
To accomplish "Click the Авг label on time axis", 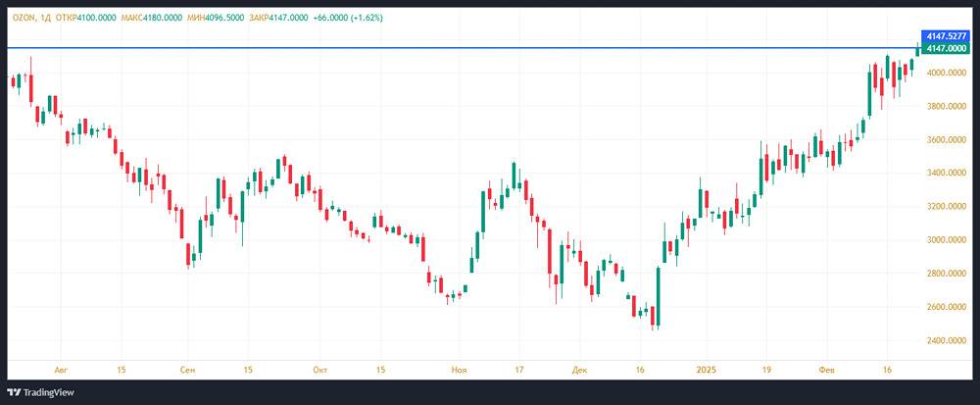I will coord(61,370).
